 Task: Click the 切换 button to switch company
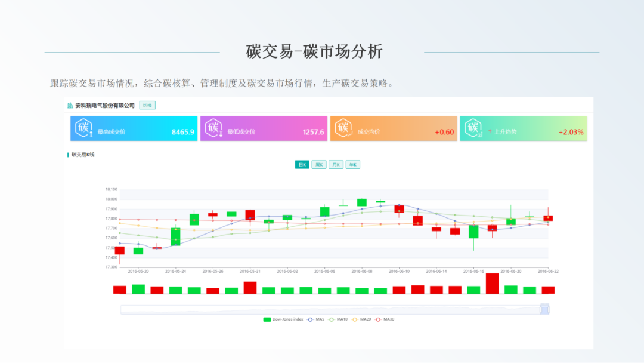pyautogui.click(x=147, y=106)
